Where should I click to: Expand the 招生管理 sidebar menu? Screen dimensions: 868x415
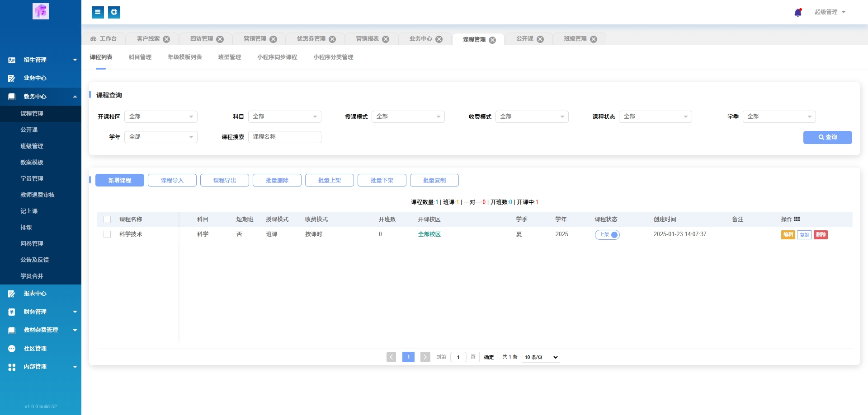75,60
